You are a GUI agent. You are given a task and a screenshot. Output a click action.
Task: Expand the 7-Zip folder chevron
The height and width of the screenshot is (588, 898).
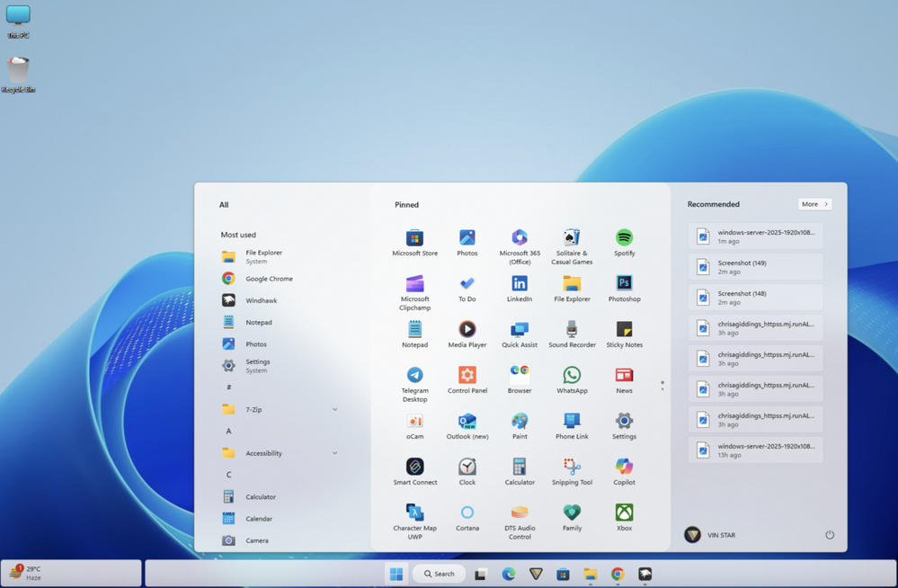click(335, 409)
